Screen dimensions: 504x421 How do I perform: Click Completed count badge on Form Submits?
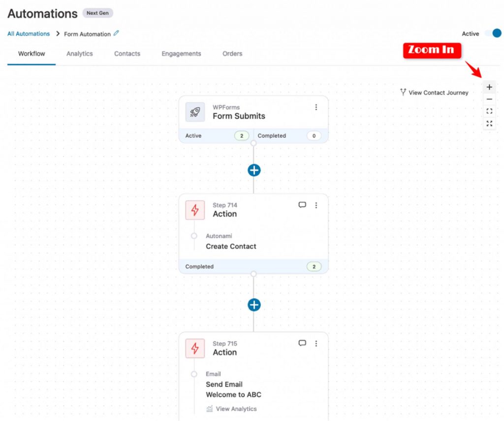(314, 136)
